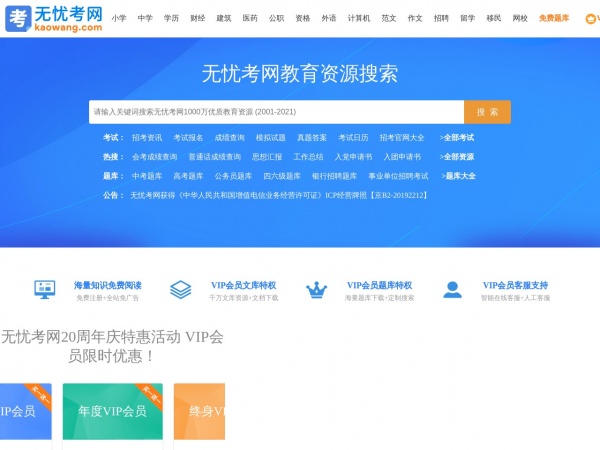The height and width of the screenshot is (450, 600).
Task: Select the green 年度VIP会员 card
Action: pyautogui.click(x=113, y=411)
